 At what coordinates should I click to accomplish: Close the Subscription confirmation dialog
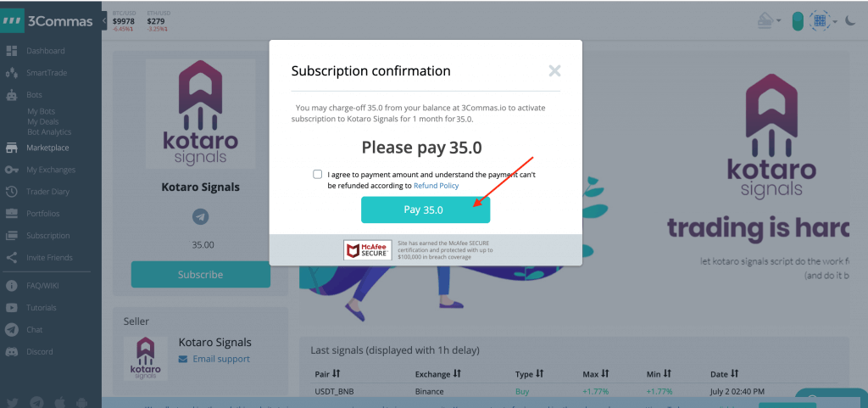(x=554, y=71)
